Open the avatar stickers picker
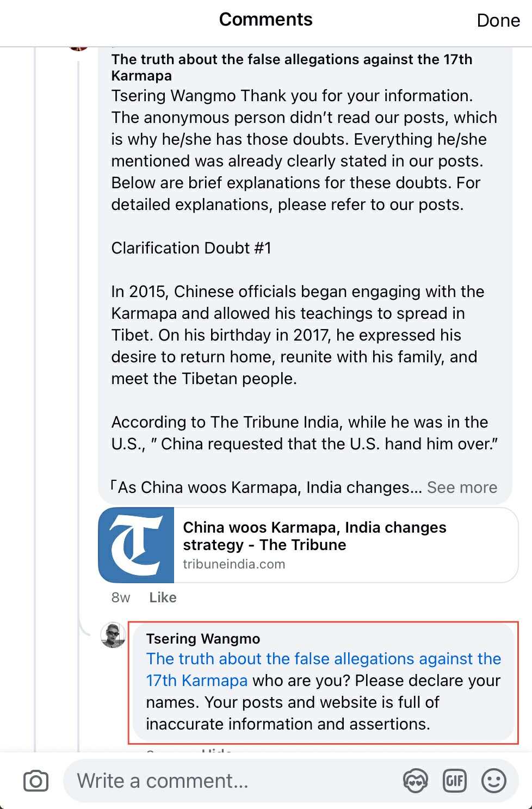 coord(415,781)
